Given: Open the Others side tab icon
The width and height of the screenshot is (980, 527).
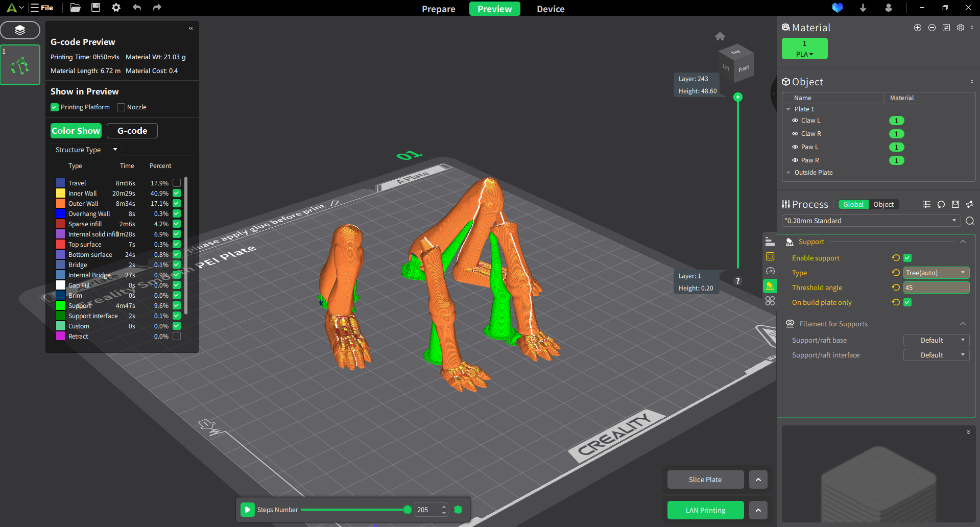Looking at the screenshot, I should [x=770, y=301].
